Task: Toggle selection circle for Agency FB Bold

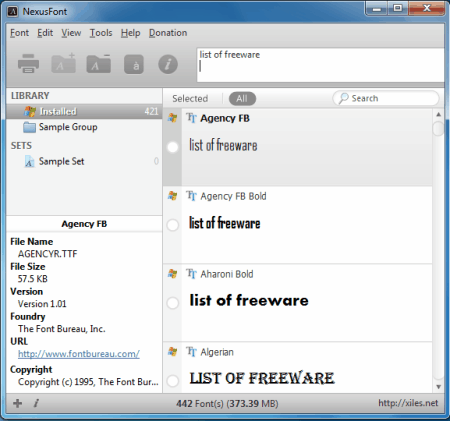Action: click(x=173, y=225)
